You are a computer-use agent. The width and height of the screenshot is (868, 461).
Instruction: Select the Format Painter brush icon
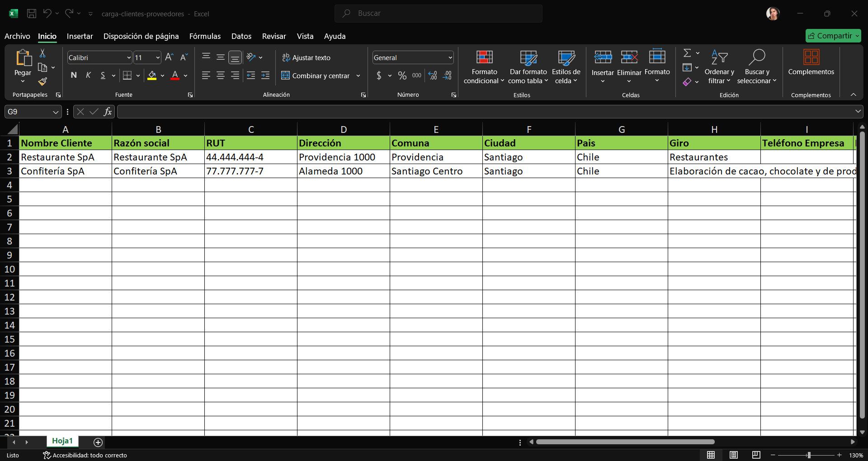coord(42,81)
